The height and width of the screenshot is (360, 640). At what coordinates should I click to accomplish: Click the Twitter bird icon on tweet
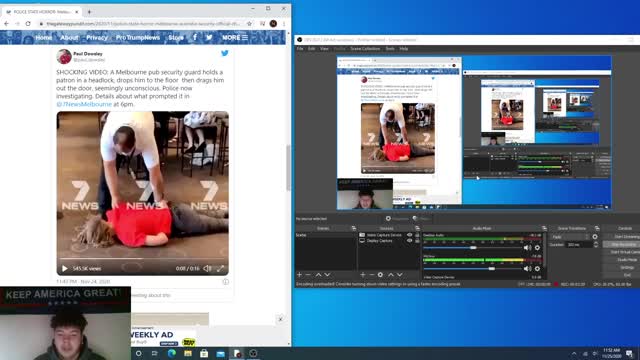click(x=224, y=53)
